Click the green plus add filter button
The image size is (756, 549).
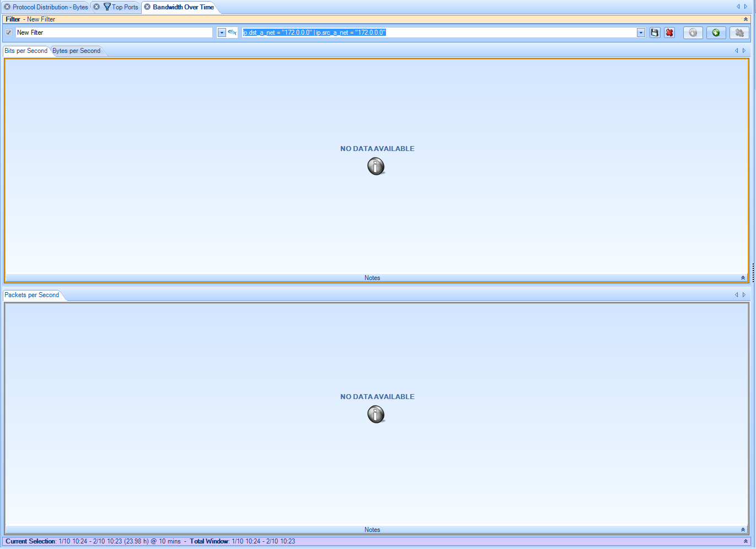tap(716, 33)
